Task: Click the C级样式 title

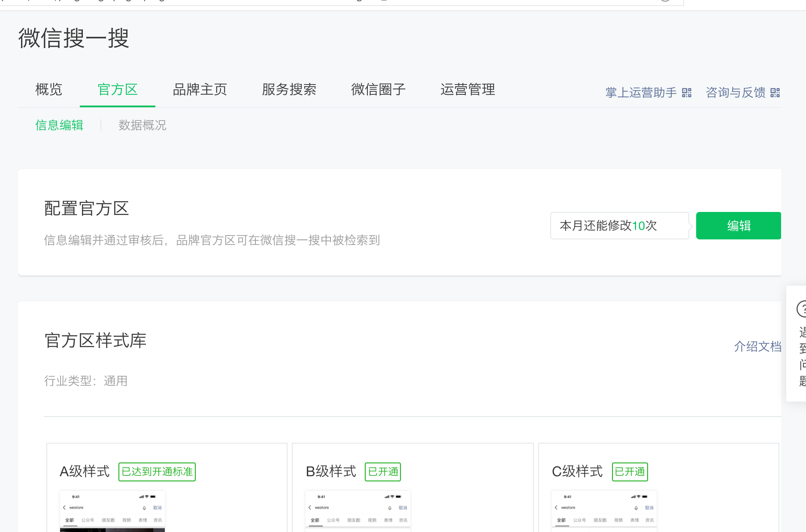Action: click(577, 472)
